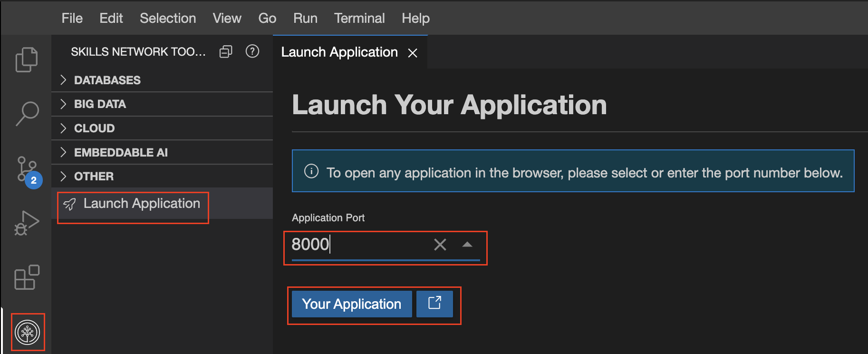
Task: Open the Edit menu
Action: click(x=111, y=18)
